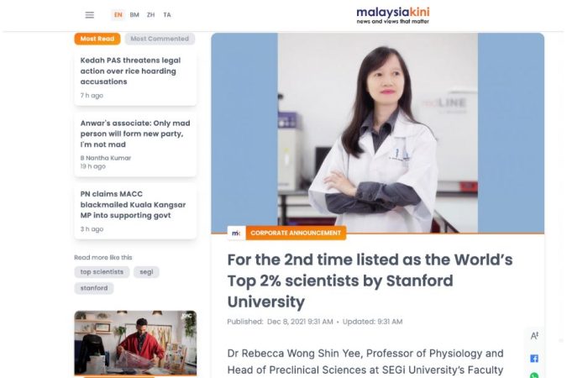Viewport: 588px width, 378px height.
Task: Click '3 h ago' timestamp
Action: [x=92, y=228]
